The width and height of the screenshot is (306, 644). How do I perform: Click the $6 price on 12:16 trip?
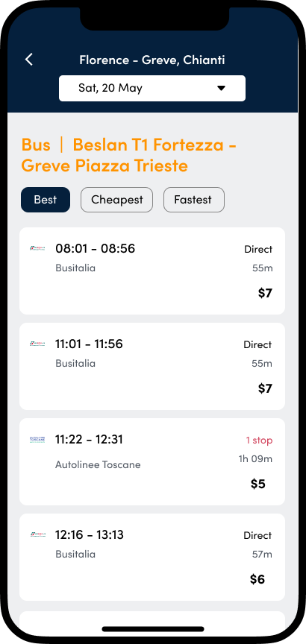pos(257,579)
